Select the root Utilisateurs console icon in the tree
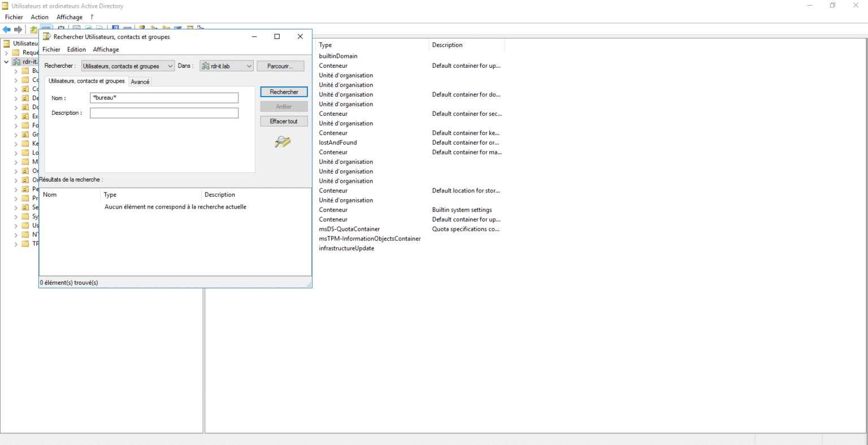 point(7,44)
